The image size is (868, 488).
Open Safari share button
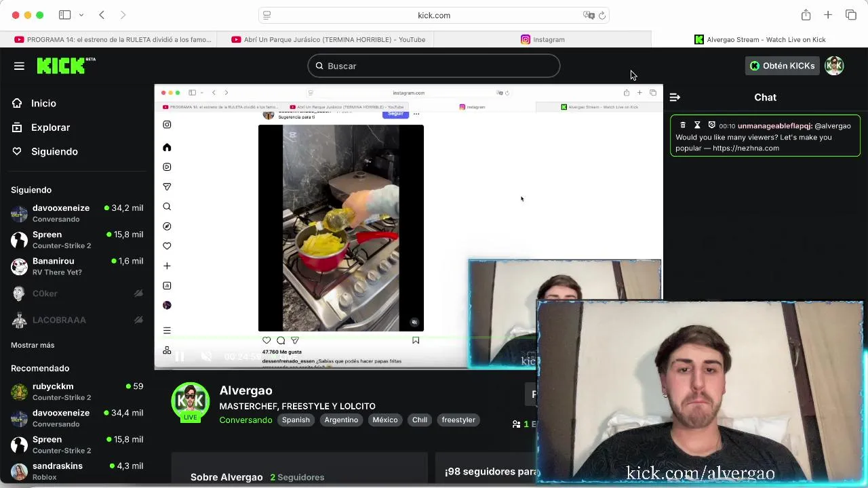(806, 15)
